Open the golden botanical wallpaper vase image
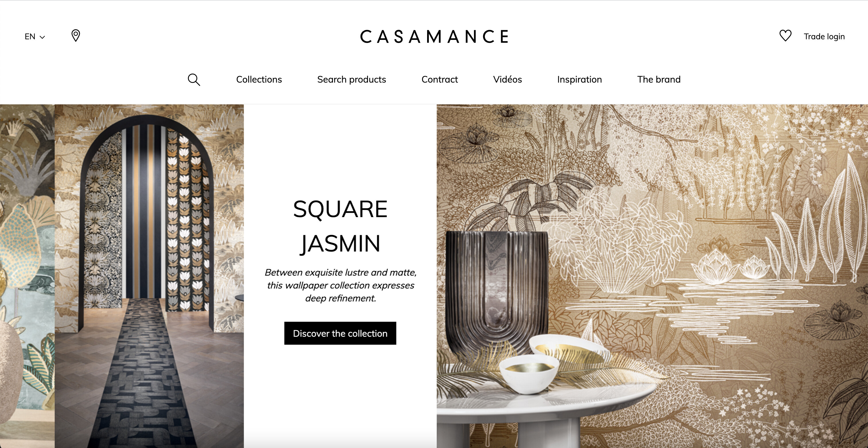The width and height of the screenshot is (868, 448). 652,276
